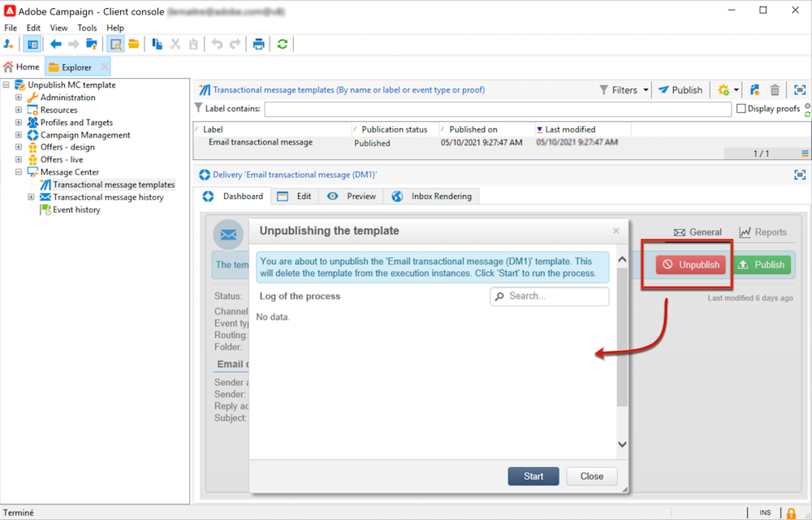
Task: Click the scissors cut icon
Action: click(175, 45)
